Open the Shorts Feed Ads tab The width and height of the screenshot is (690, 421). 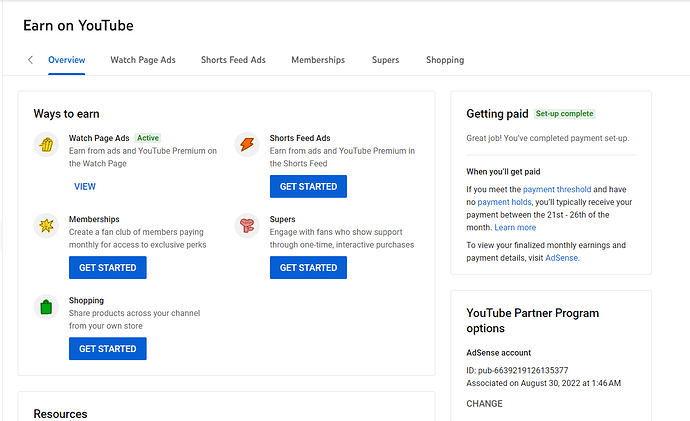233,60
